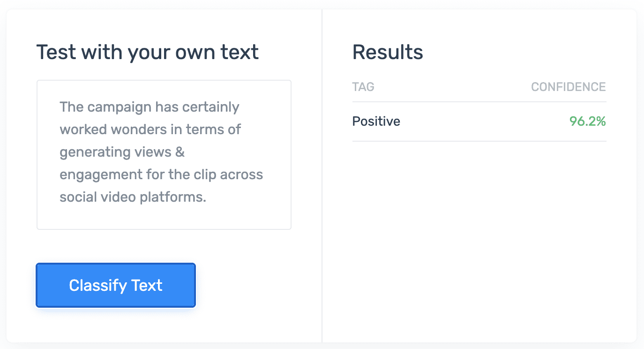Click empty area below Positive result row
This screenshot has height=349, width=644.
(x=479, y=235)
